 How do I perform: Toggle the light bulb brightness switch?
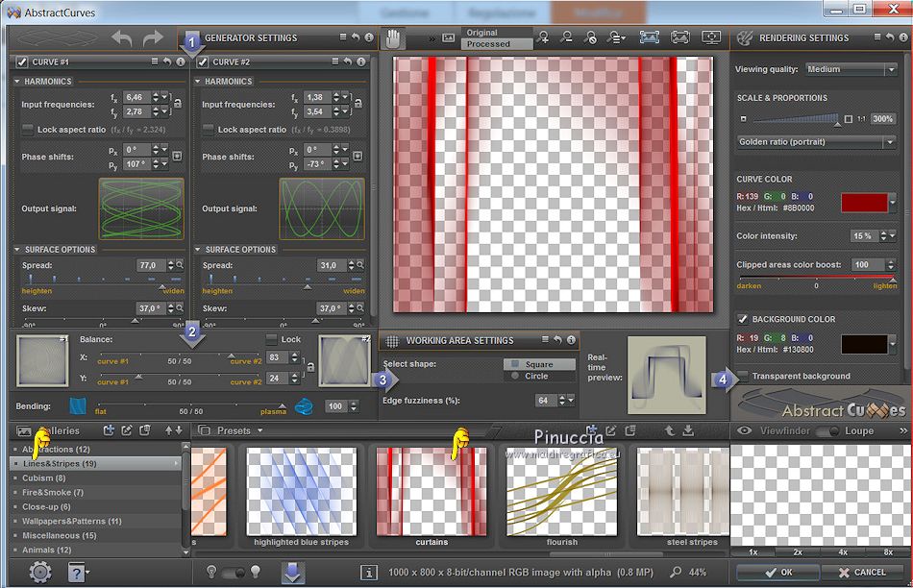pyautogui.click(x=234, y=573)
